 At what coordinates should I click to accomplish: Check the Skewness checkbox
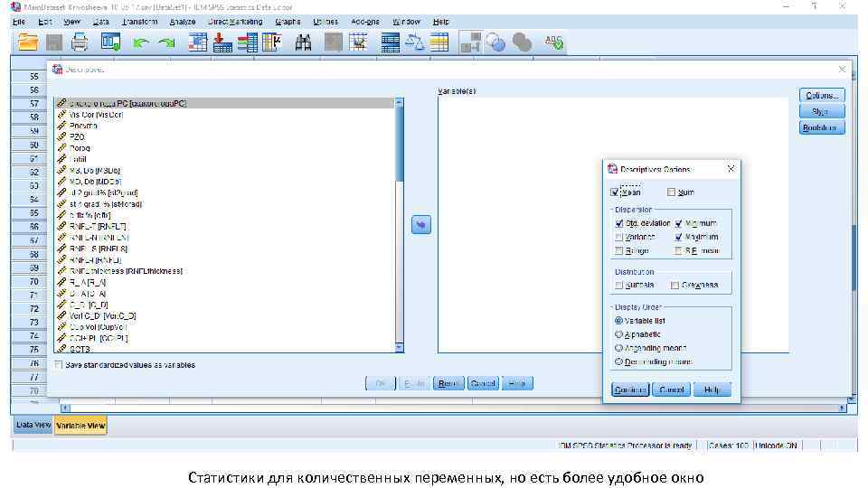pos(675,285)
